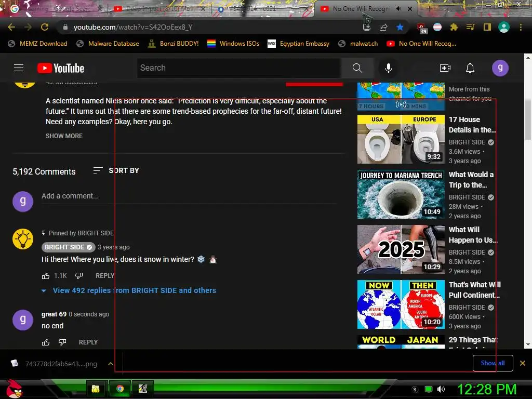Open the extensions puzzle piece menu
The height and width of the screenshot is (399, 532).
click(454, 27)
